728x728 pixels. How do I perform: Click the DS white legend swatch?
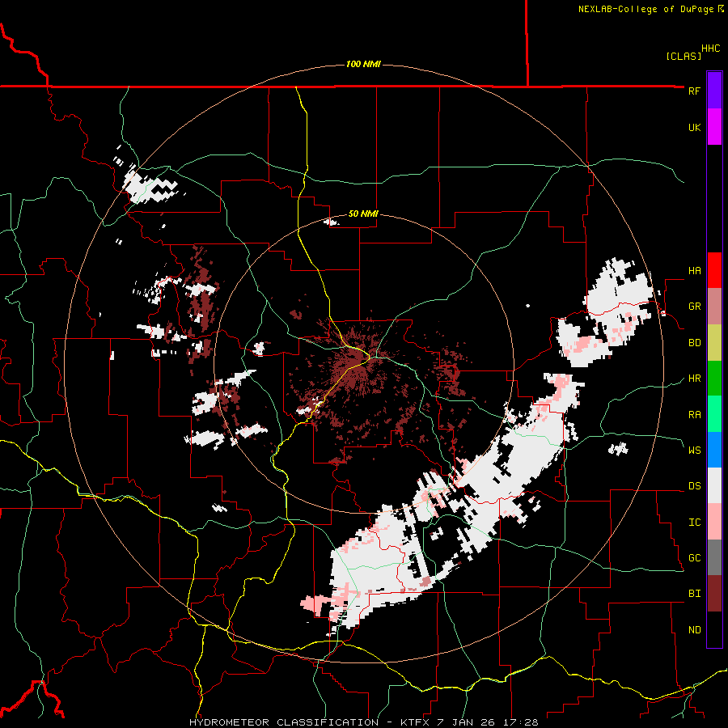pos(714,485)
